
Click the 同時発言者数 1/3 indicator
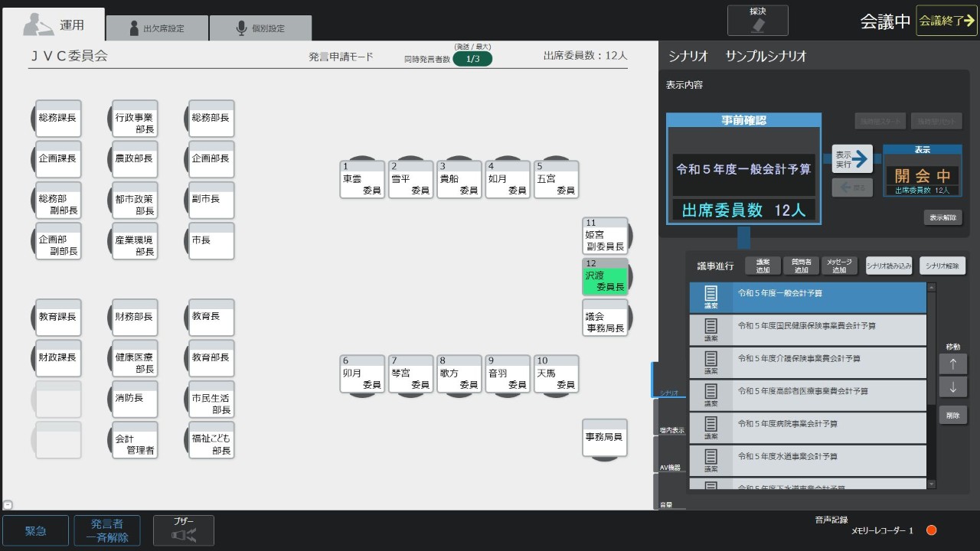(472, 59)
